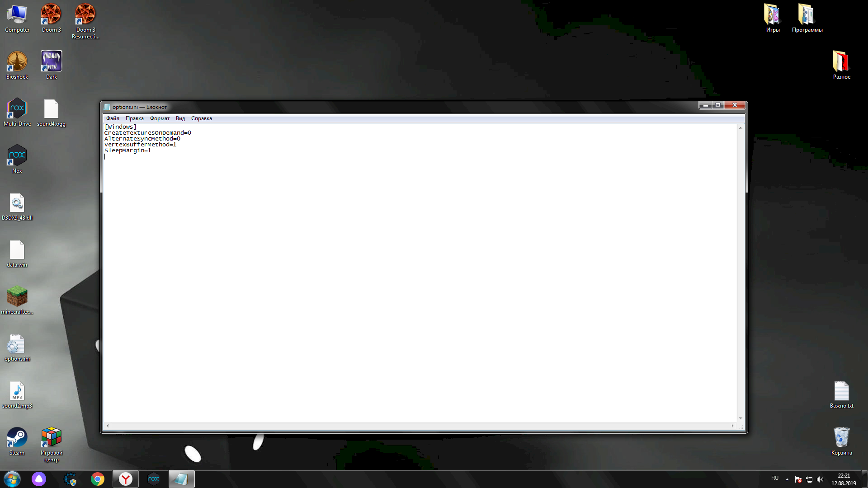Viewport: 868px width, 488px height.
Task: Open Справка menu in Notepad
Action: (202, 118)
